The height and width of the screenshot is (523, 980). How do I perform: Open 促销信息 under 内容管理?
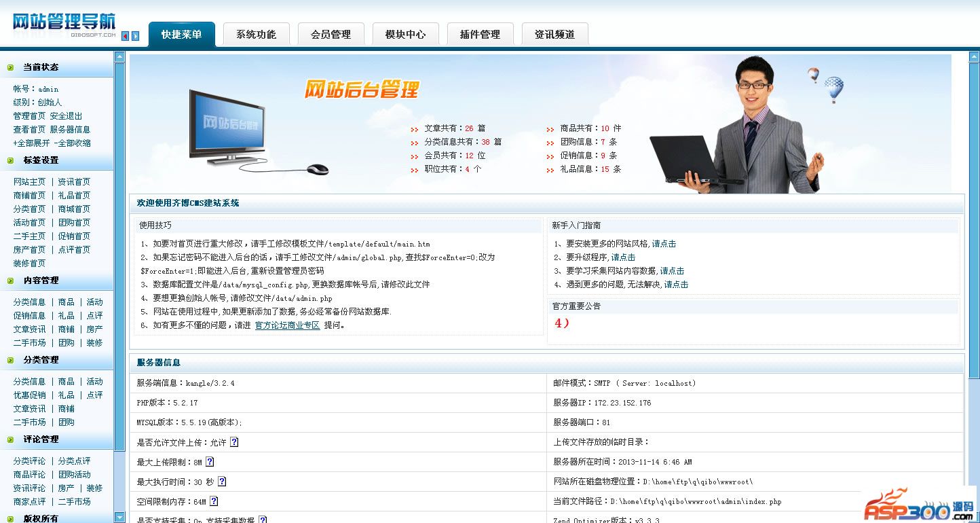(29, 316)
